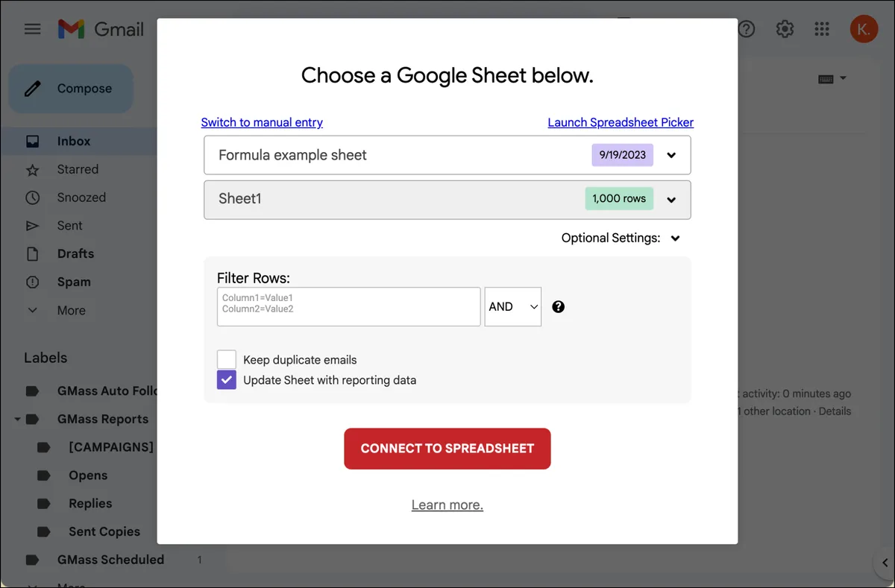Image resolution: width=895 pixels, height=588 pixels.
Task: Click the filter rows help question icon
Action: coord(558,306)
